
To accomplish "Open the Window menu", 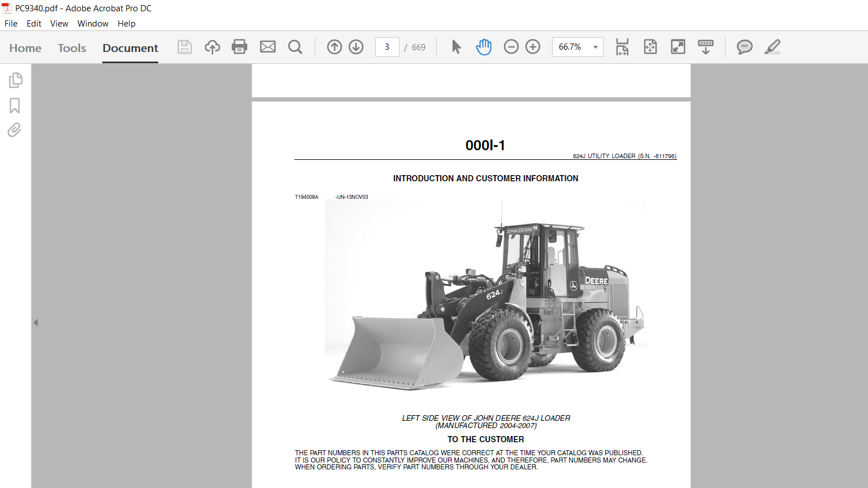I will [x=93, y=24].
